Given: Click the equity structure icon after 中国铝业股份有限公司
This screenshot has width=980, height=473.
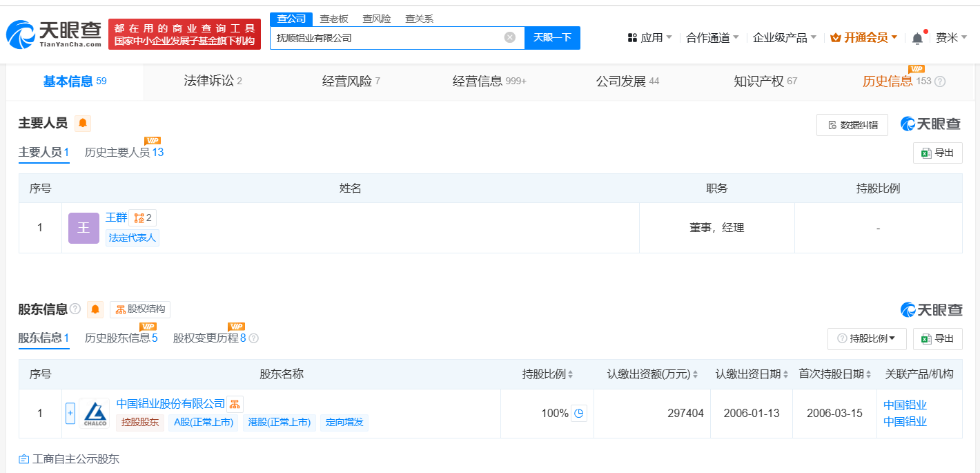Looking at the screenshot, I should [235, 404].
